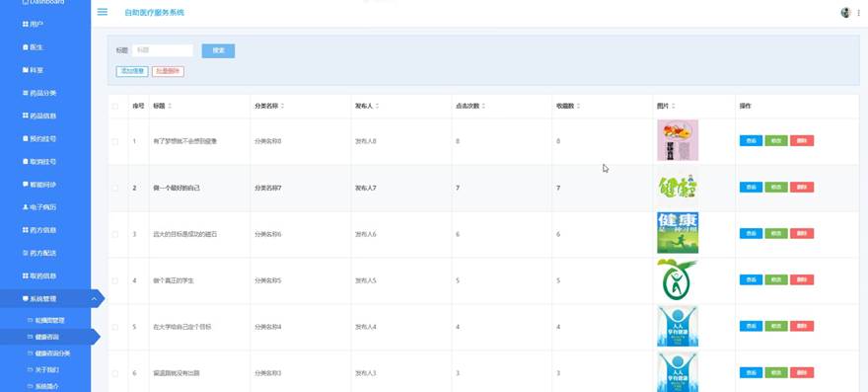Screen dimensions: 868x392
Task: Tick the checkbox for row 1
Action: (115, 141)
